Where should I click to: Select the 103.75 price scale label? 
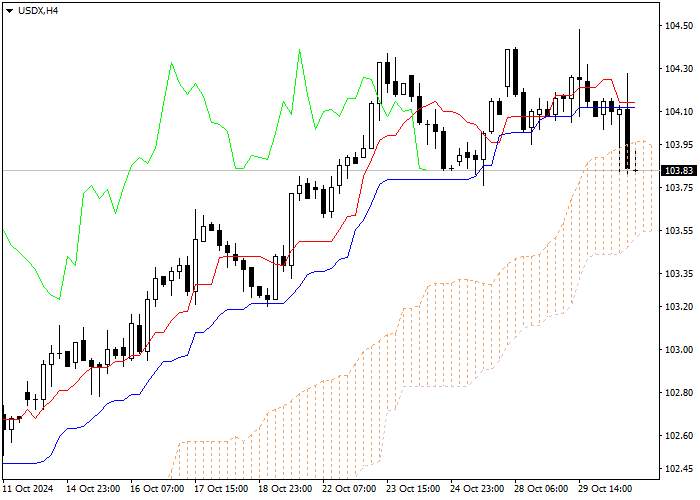(x=679, y=188)
